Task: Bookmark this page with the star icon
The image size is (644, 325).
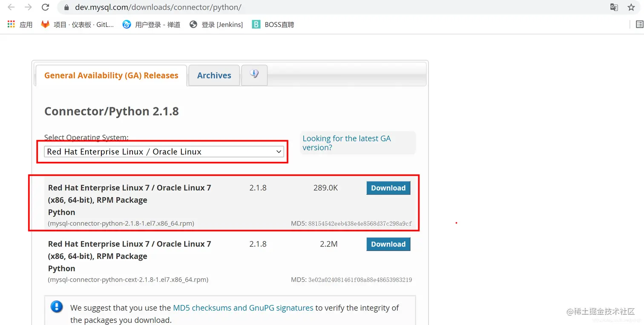Action: click(x=631, y=7)
